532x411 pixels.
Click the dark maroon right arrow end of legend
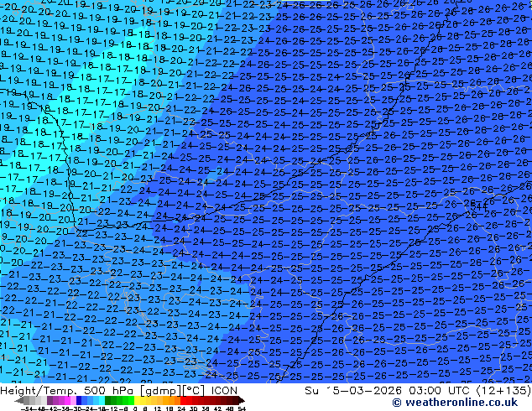pyautogui.click(x=242, y=400)
